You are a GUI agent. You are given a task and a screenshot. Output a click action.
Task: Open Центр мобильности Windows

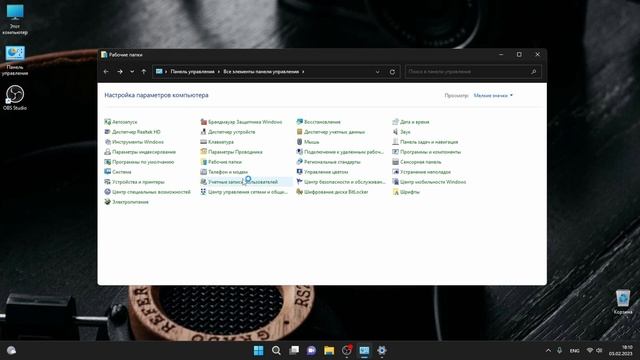click(429, 182)
